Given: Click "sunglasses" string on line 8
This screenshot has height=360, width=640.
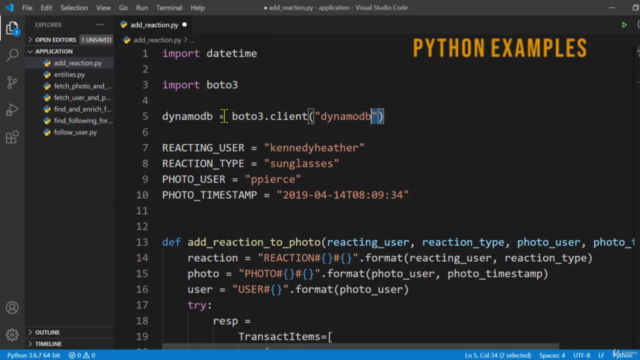Looking at the screenshot, I should pyautogui.click(x=302, y=164).
